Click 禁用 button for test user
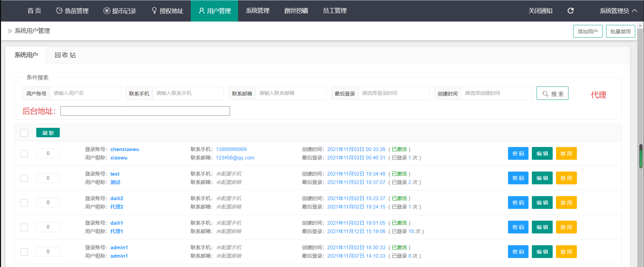The width and height of the screenshot is (644, 267). point(566,178)
